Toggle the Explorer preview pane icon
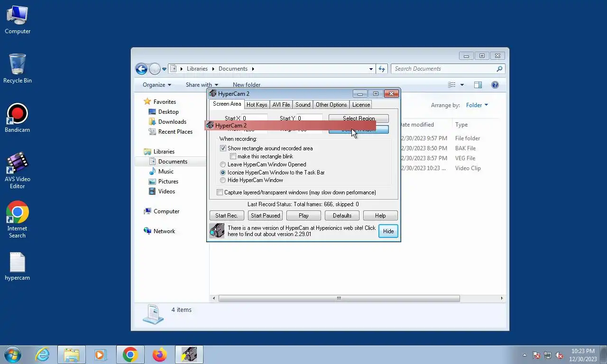 (x=478, y=85)
